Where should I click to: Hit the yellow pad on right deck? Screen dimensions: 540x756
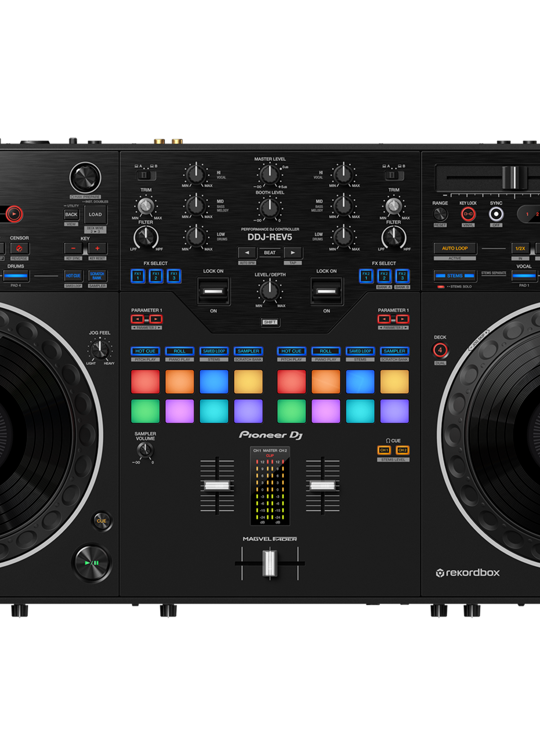tap(394, 382)
